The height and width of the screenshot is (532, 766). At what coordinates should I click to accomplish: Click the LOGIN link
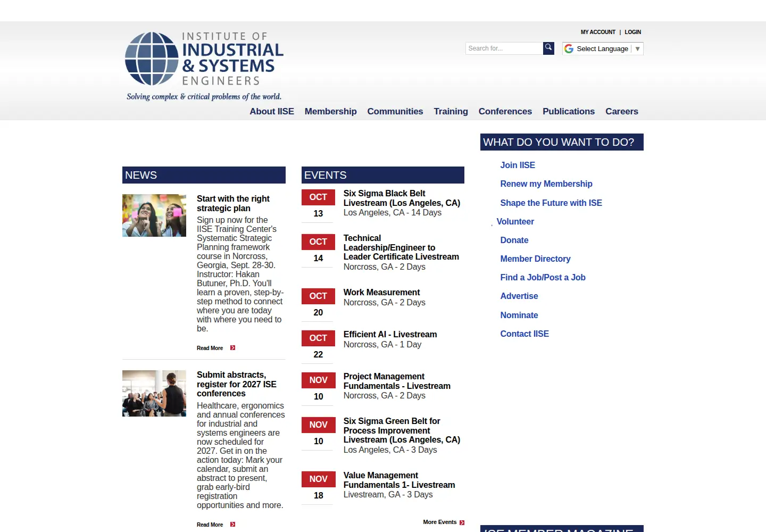(x=632, y=32)
